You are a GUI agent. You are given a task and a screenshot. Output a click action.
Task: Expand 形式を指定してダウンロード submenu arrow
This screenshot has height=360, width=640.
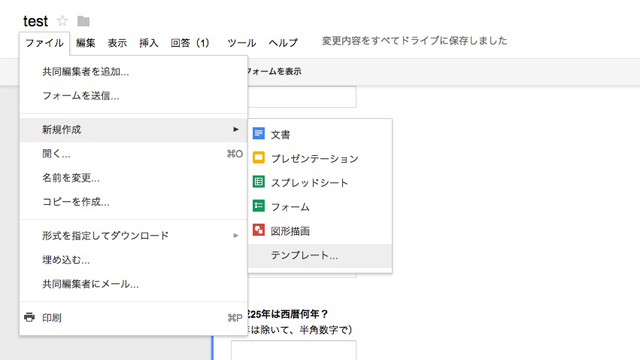[x=236, y=236]
